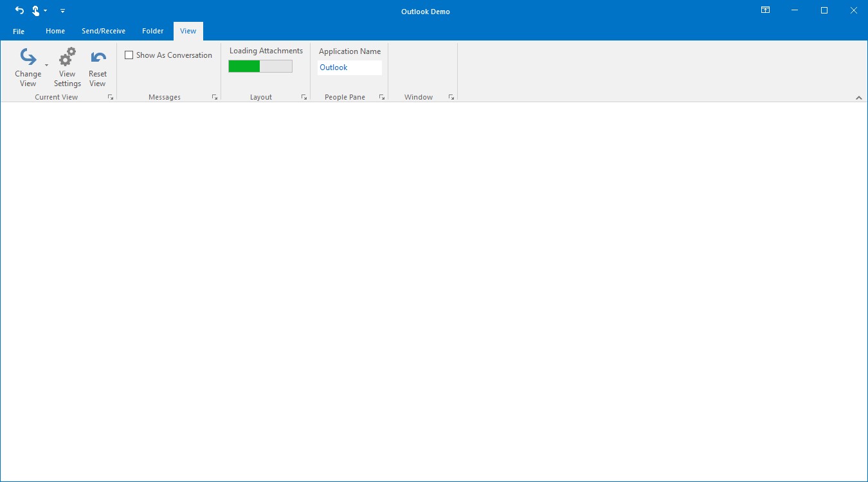
Task: Open the Messages dialog launcher
Action: pyautogui.click(x=215, y=96)
